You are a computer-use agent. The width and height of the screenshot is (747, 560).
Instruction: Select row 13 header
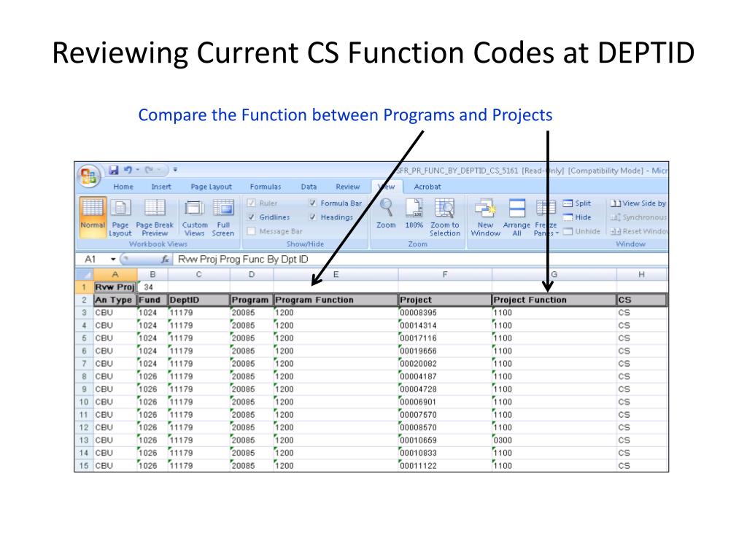click(x=84, y=440)
